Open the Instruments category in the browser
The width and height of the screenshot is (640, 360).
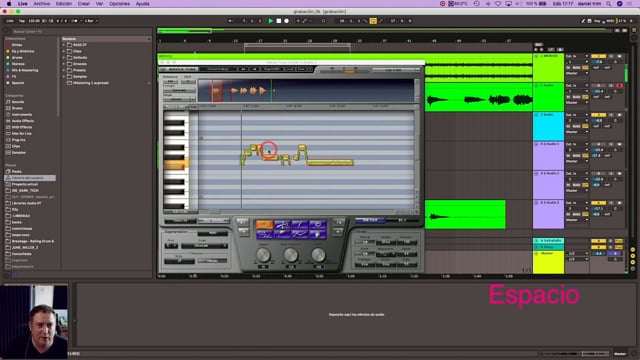[22, 115]
